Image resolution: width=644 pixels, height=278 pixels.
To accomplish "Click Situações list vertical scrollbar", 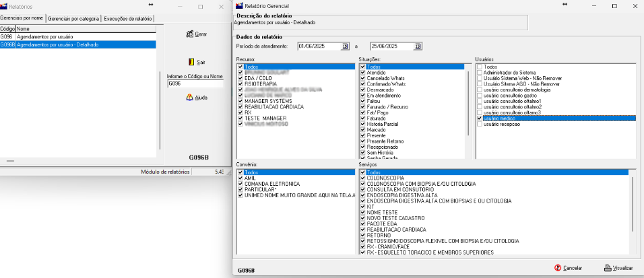I will click(x=468, y=103).
